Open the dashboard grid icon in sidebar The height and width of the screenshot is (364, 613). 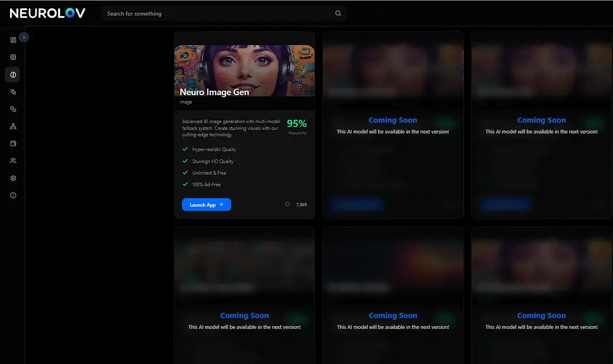[13, 40]
